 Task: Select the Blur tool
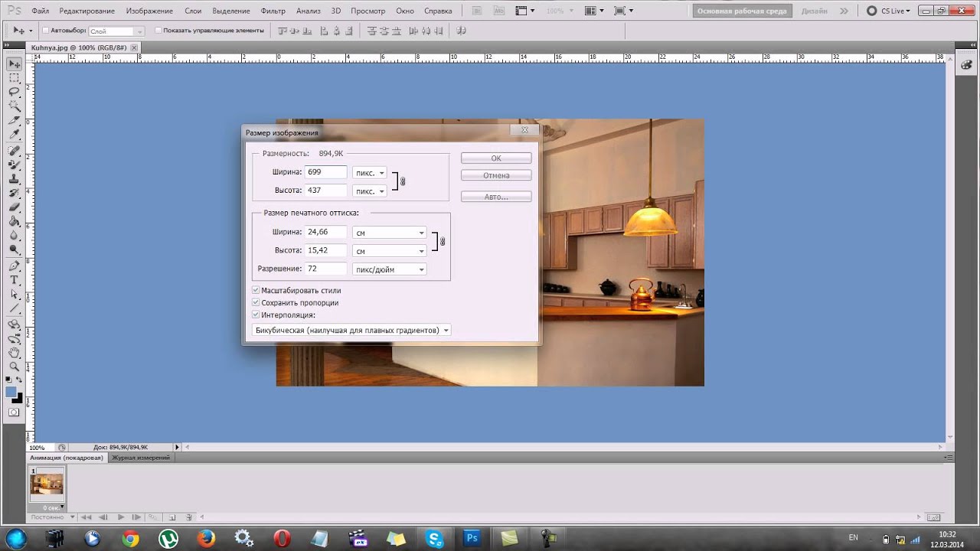tap(14, 236)
